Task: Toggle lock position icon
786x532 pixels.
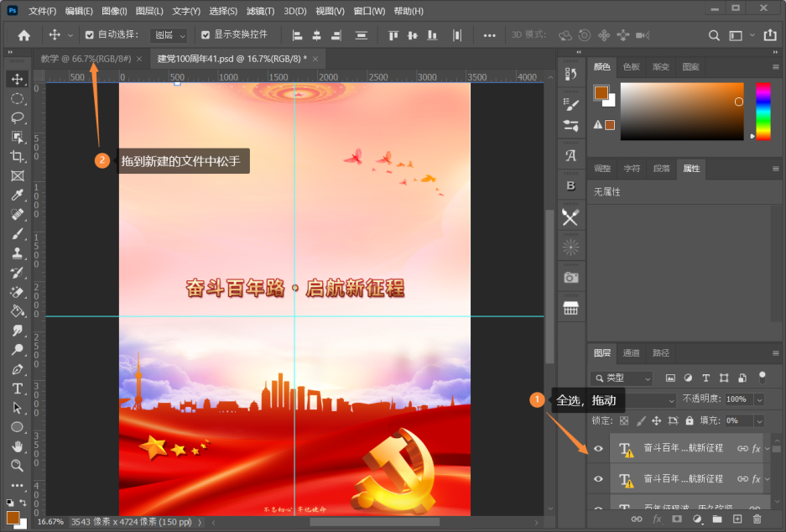Action: tap(657, 420)
